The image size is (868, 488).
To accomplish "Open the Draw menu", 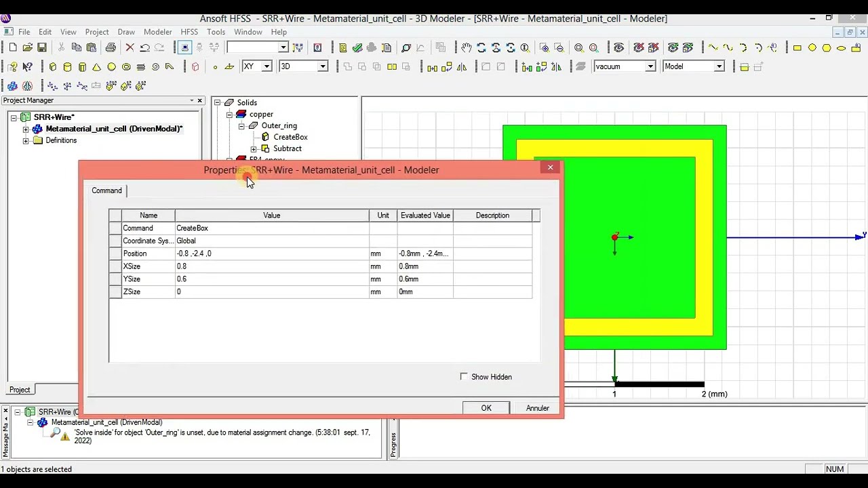I will tap(126, 32).
